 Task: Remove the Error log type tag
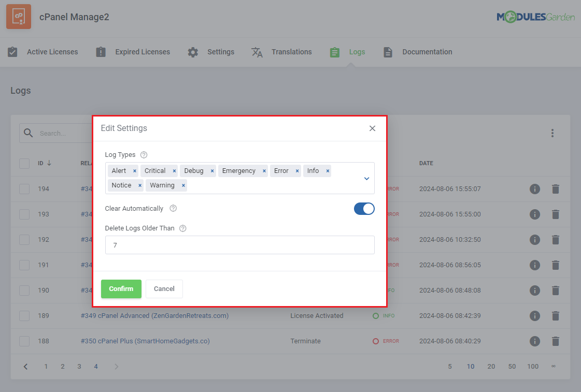pyautogui.click(x=297, y=171)
